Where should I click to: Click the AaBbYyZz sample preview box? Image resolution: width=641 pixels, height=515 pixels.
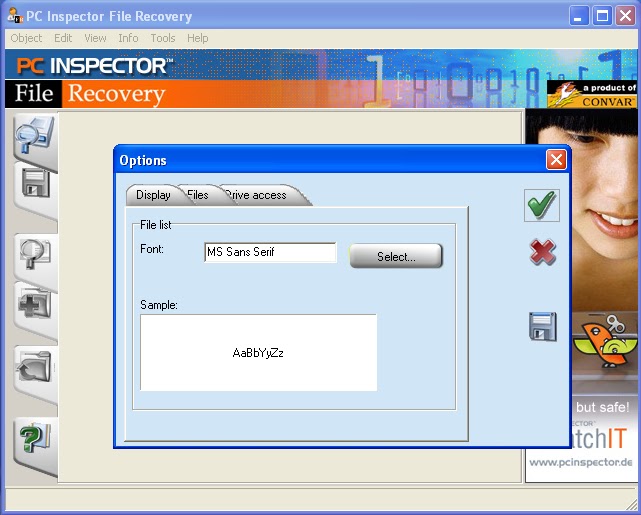pyautogui.click(x=258, y=352)
